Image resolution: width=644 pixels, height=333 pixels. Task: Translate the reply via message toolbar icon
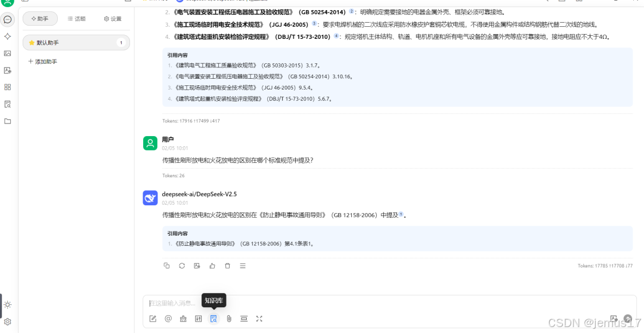click(x=197, y=266)
